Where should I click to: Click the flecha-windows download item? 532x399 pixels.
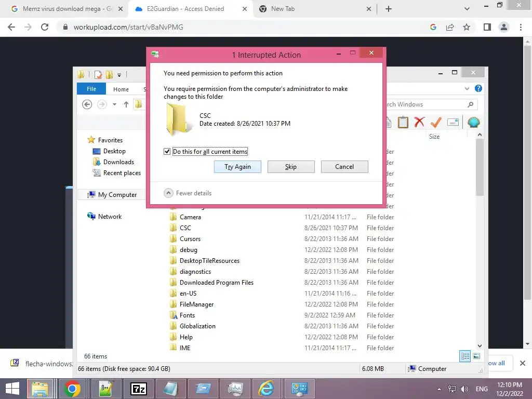pos(41,363)
